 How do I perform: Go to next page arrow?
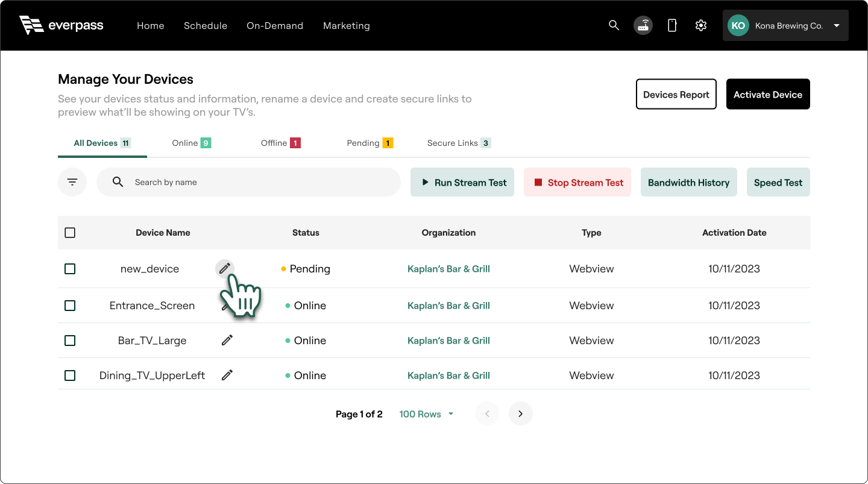(521, 413)
